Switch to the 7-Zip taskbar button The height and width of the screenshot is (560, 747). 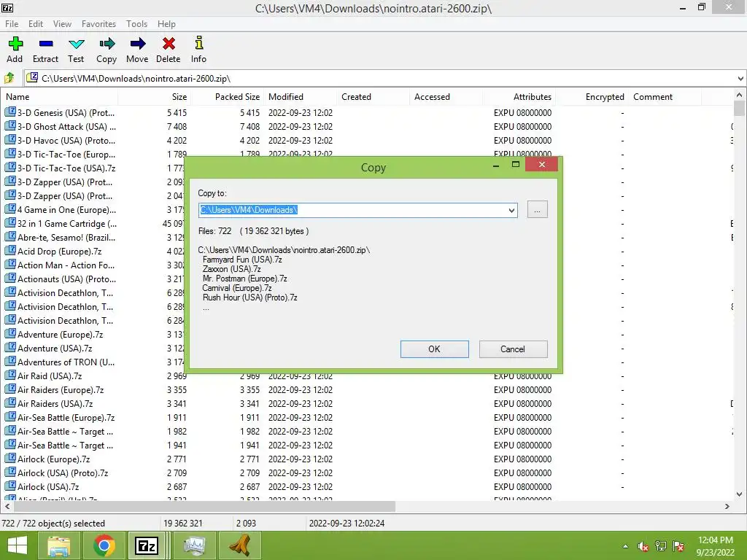coord(147,545)
